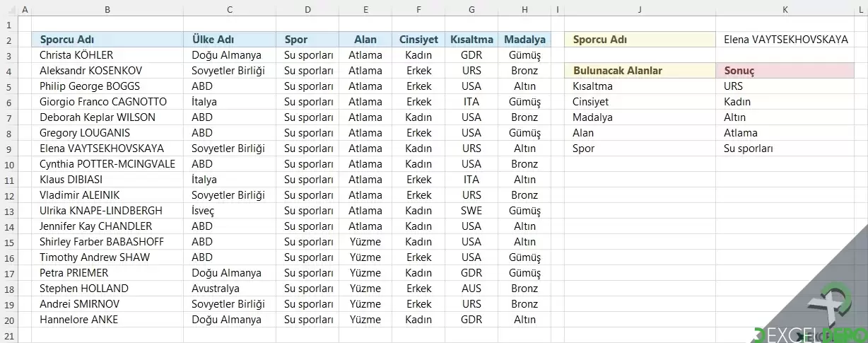Select row 20 header
This screenshot has height=343, width=868.
pos(8,320)
